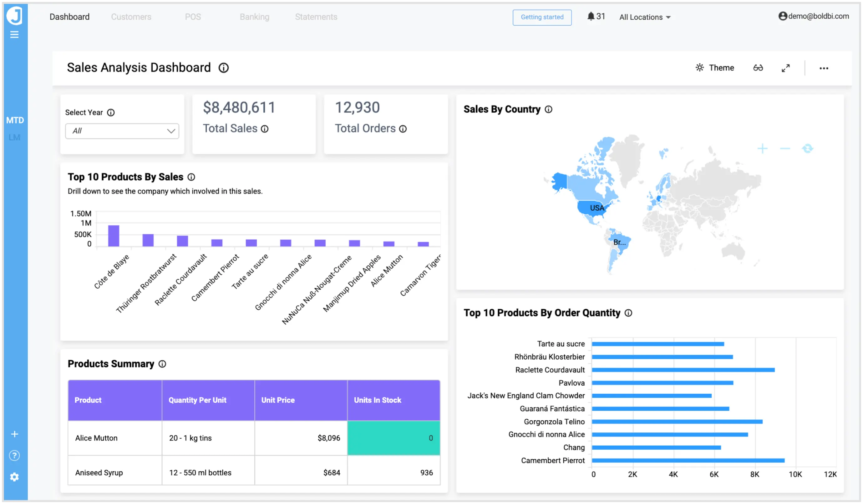Reset the map view with the refresh icon
Screen dimensions: 863x504
point(807,148)
